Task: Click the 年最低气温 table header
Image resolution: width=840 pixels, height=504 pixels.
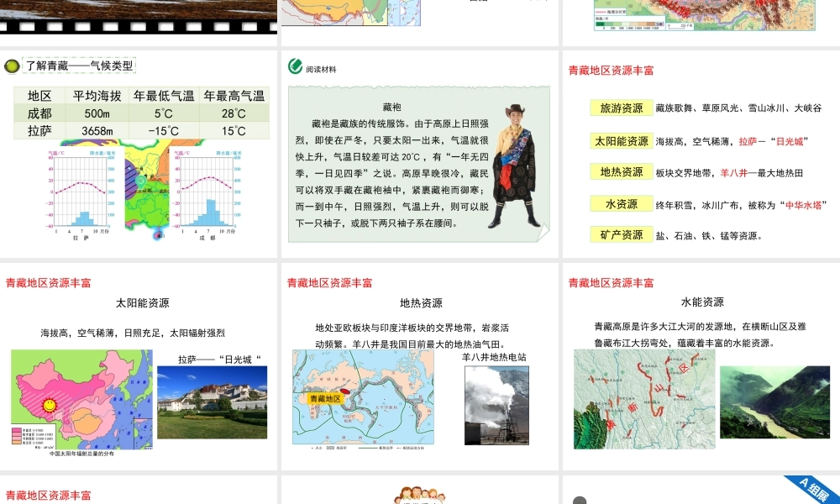Action: [164, 96]
